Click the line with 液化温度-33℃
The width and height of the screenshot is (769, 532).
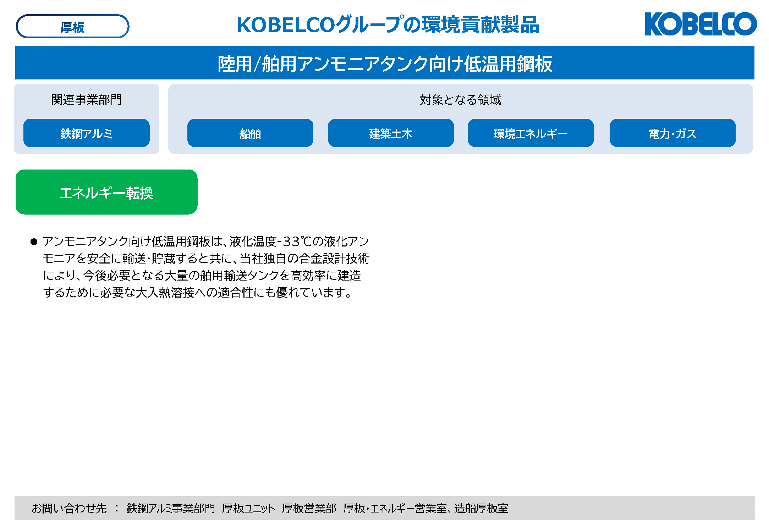click(206, 242)
